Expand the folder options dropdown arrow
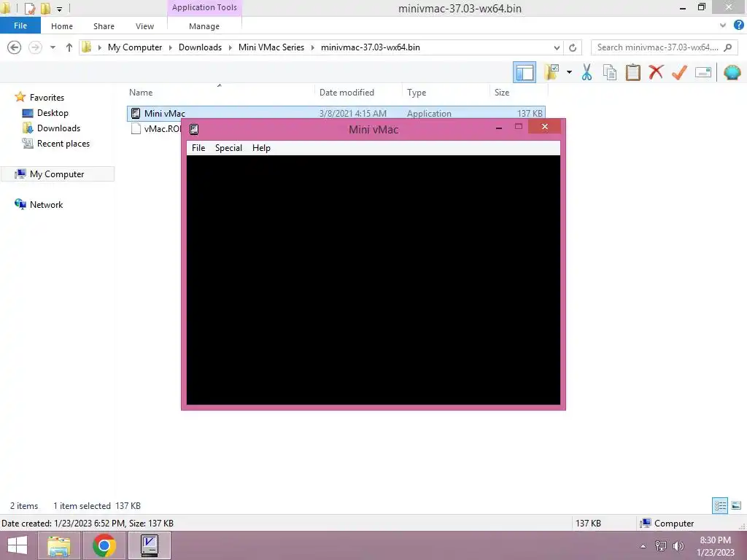This screenshot has height=560, width=747. click(569, 72)
